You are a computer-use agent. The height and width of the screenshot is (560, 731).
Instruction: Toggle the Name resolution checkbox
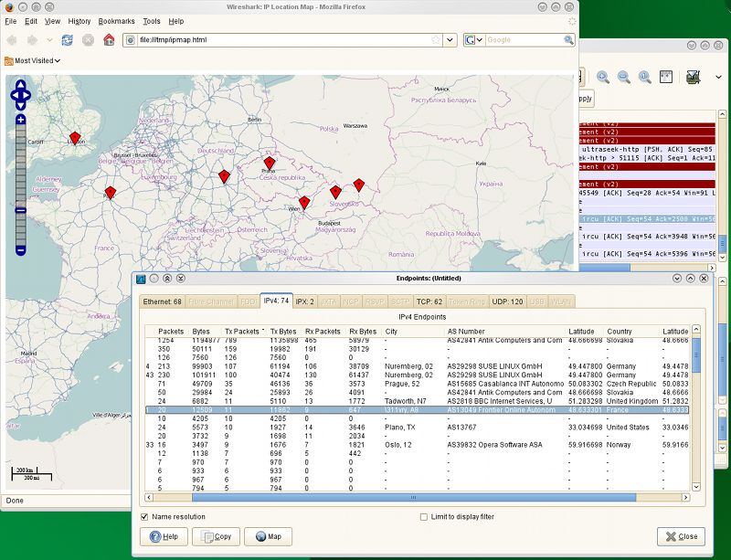[144, 517]
